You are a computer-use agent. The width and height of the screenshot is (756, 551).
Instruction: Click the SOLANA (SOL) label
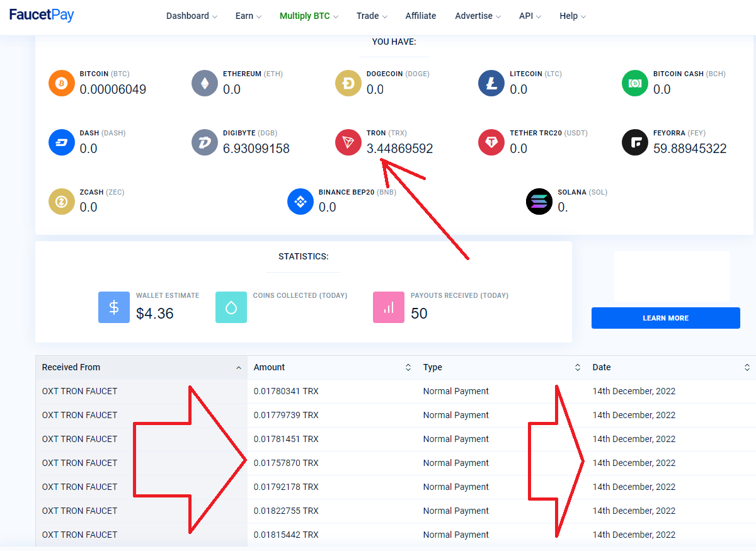point(583,192)
